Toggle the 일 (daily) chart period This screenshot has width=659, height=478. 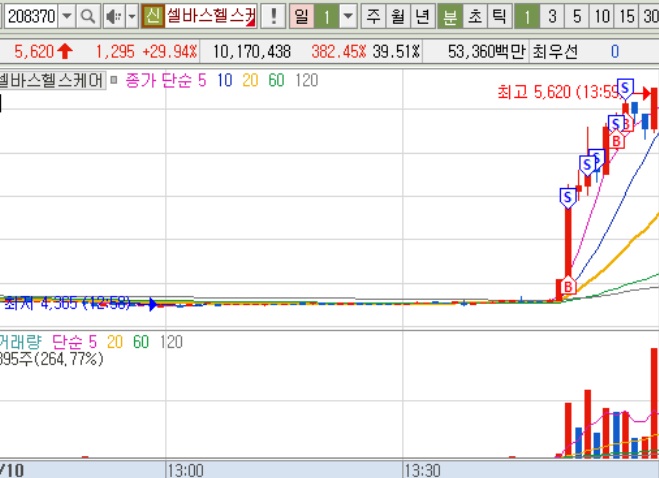tap(301, 16)
